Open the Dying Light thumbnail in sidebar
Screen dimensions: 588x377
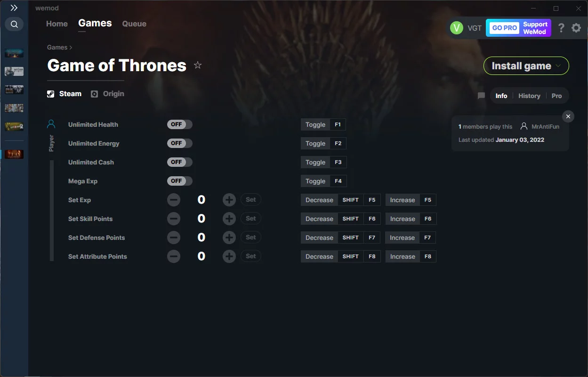(14, 90)
